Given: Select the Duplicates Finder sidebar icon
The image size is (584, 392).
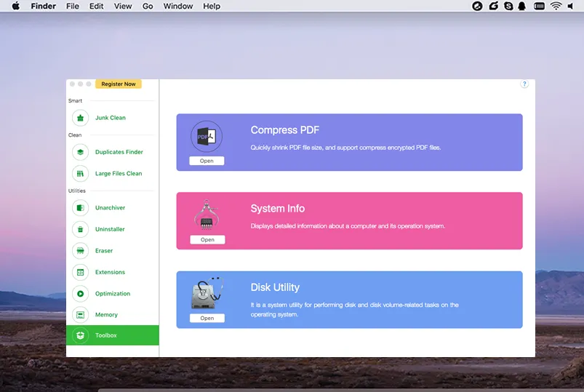Looking at the screenshot, I should [80, 152].
